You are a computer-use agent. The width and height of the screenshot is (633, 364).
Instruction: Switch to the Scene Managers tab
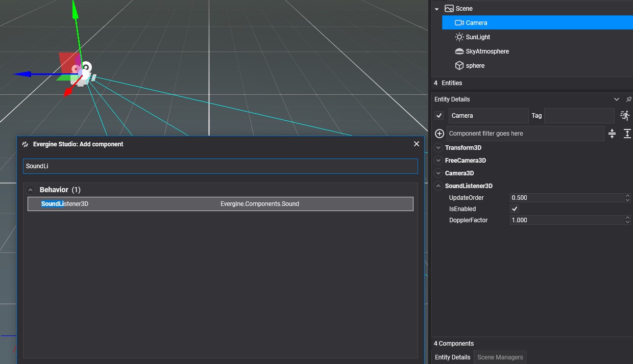[x=500, y=357]
